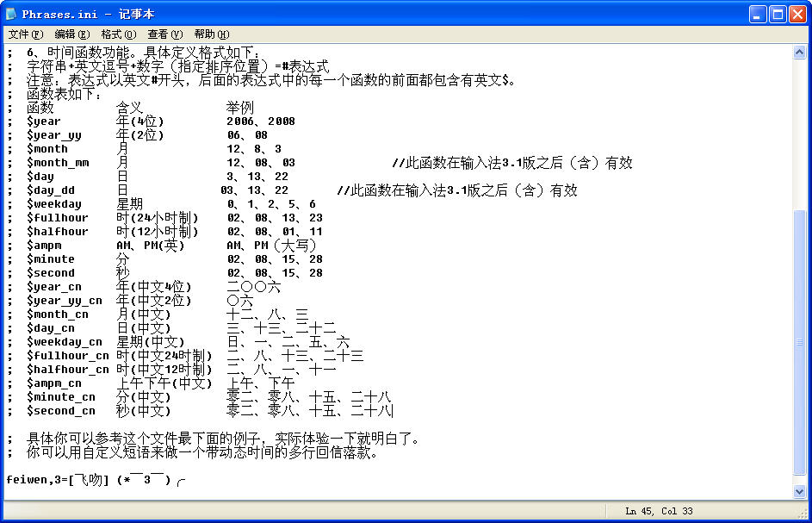Click the column header 含义

click(x=129, y=108)
